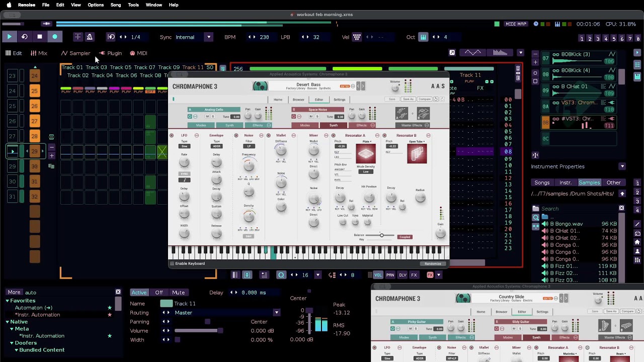Open the Routing Master dropdown
Viewport: 644px width, 362px height.
point(226,313)
